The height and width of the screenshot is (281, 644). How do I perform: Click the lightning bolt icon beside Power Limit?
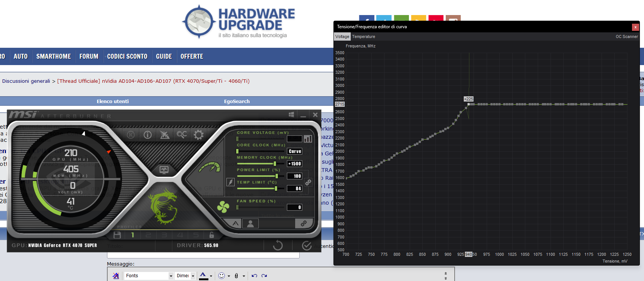pos(231,182)
